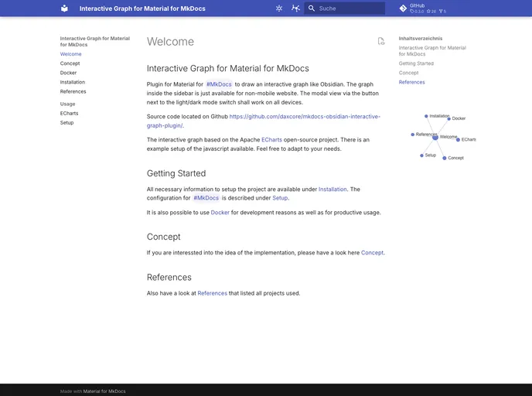Jump to Getting Started in table of contents
This screenshot has width=532, height=396.
point(416,63)
